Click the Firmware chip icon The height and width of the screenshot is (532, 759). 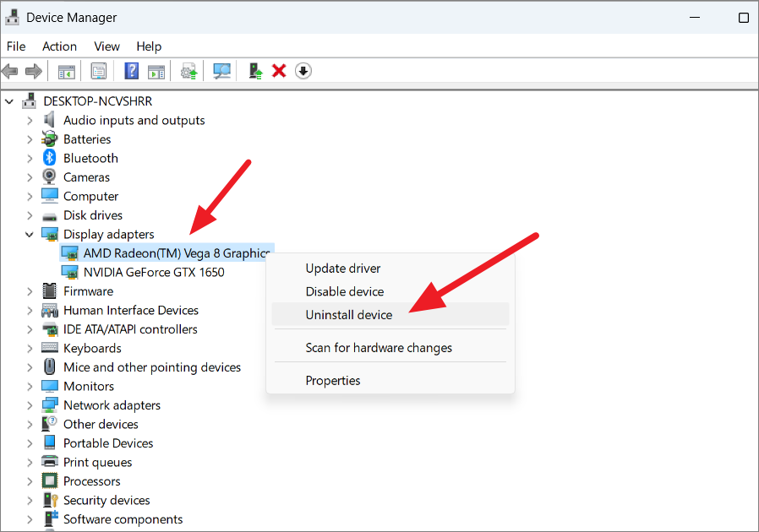(x=49, y=290)
